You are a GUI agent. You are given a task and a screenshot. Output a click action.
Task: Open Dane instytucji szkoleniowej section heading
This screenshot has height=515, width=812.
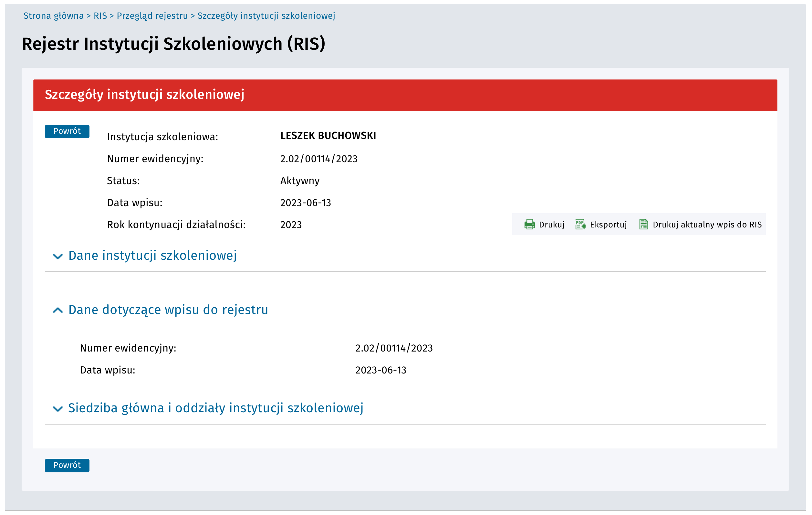pyautogui.click(x=152, y=256)
